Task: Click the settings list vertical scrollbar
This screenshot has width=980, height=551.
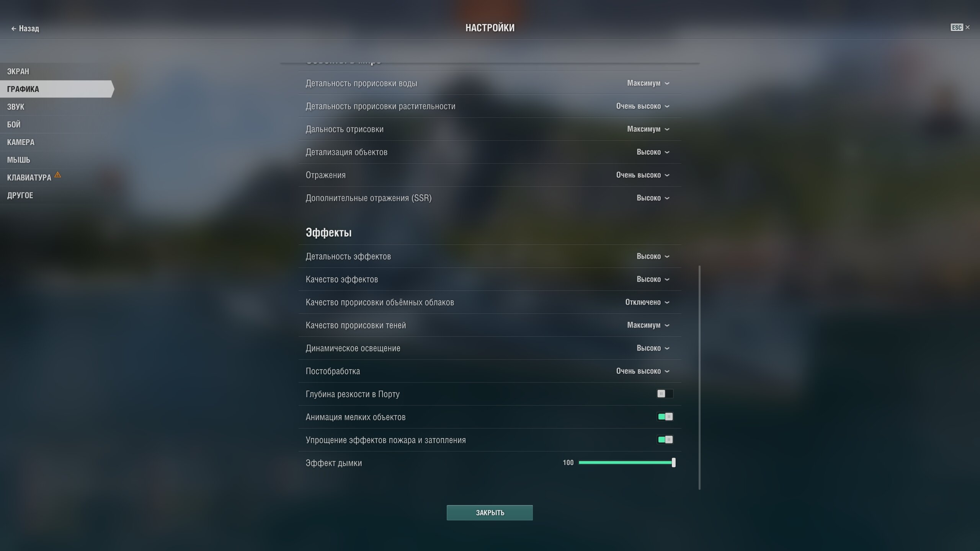Action: [x=699, y=377]
